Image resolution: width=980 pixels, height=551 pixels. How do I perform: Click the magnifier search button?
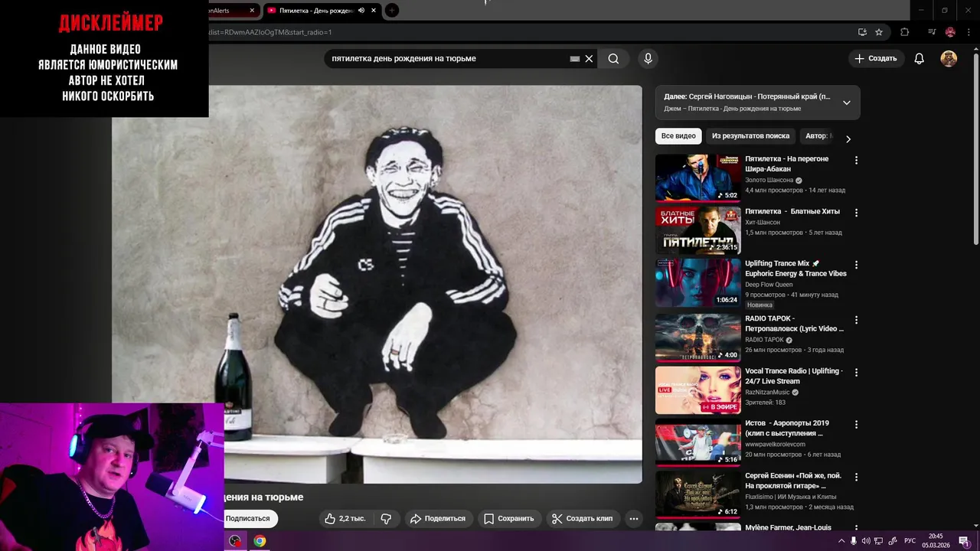click(613, 59)
